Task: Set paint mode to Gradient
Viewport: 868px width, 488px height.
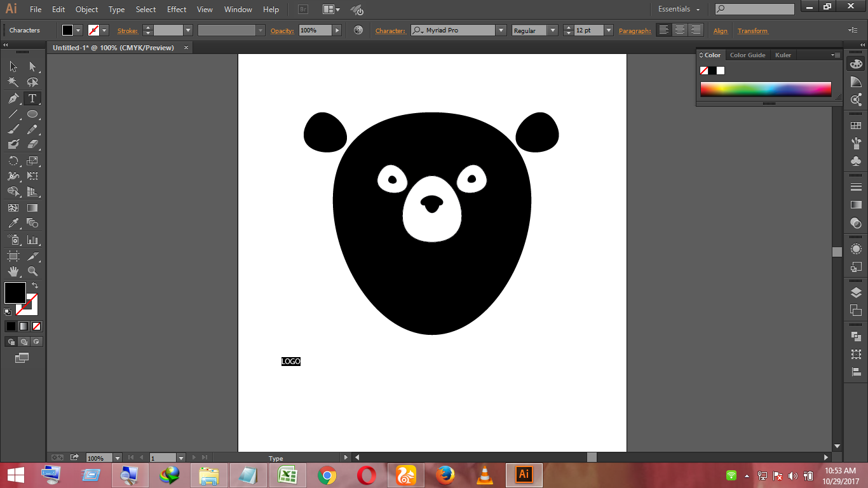Action: [x=24, y=326]
